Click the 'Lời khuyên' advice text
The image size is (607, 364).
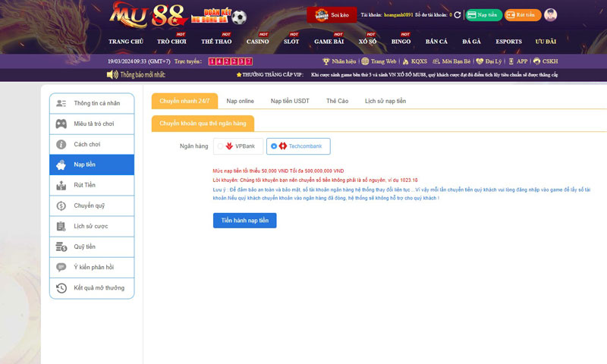(315, 180)
